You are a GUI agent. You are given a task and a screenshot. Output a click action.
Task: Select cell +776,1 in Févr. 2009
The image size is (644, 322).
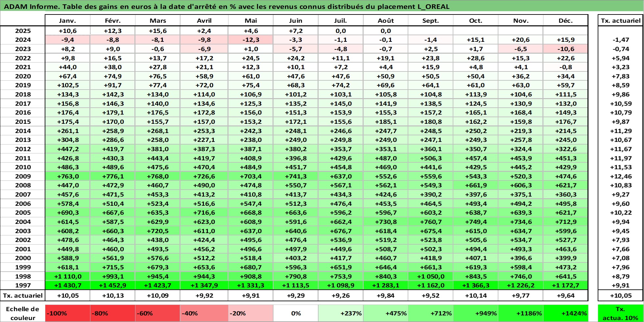[x=113, y=176]
